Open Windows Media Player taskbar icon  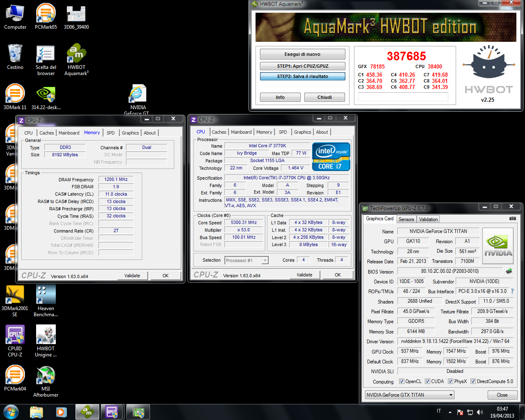[61, 412]
